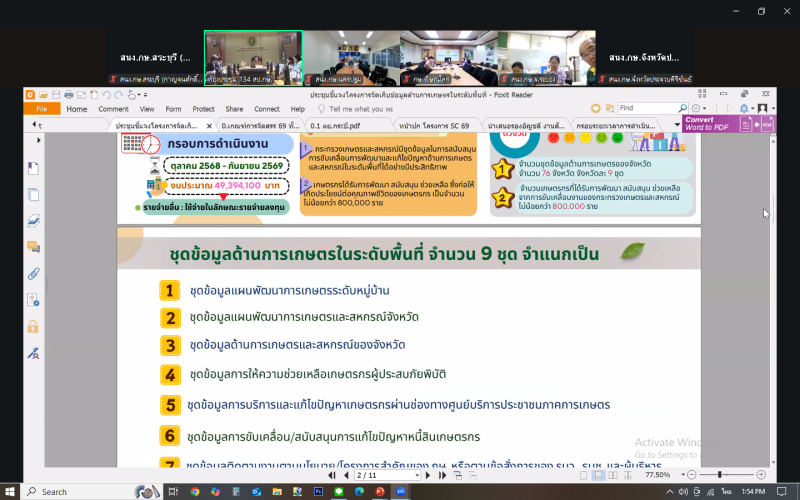Open the Comment ribbon tab
This screenshot has height=500, width=800.
click(x=113, y=108)
